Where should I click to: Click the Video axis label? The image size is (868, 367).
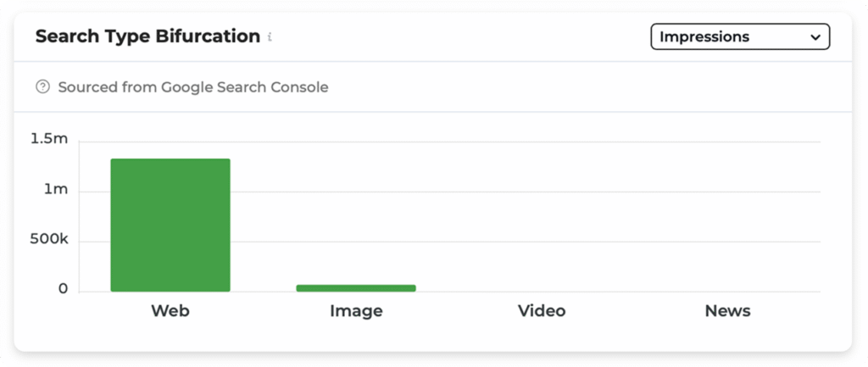click(542, 311)
